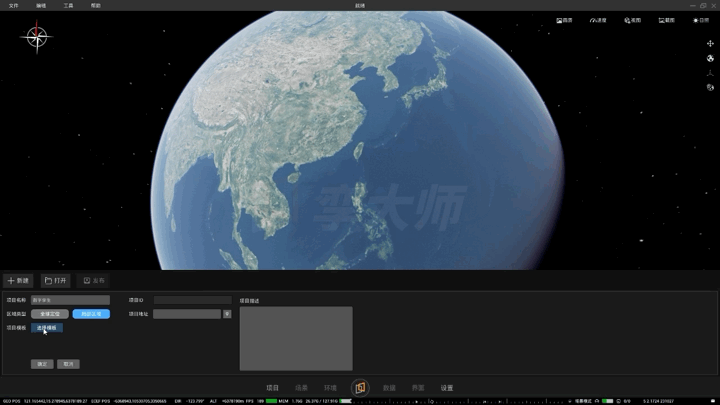Image resolution: width=720 pixels, height=405 pixels.
Task: Open the 视图 view icon
Action: (632, 20)
